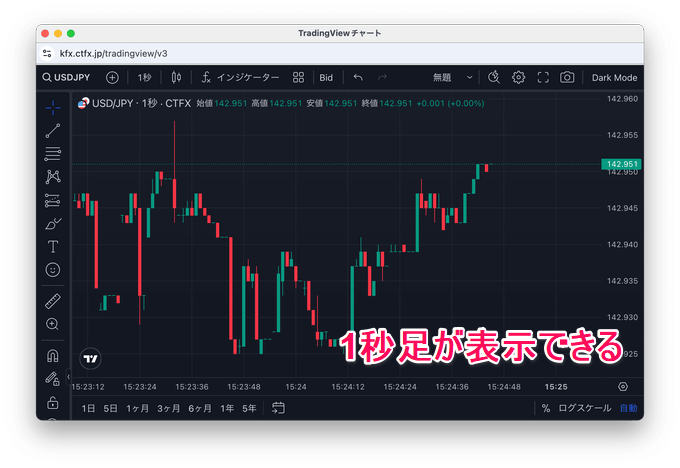Select the 6ヶ月 time range
This screenshot has height=468, width=680.
(200, 408)
